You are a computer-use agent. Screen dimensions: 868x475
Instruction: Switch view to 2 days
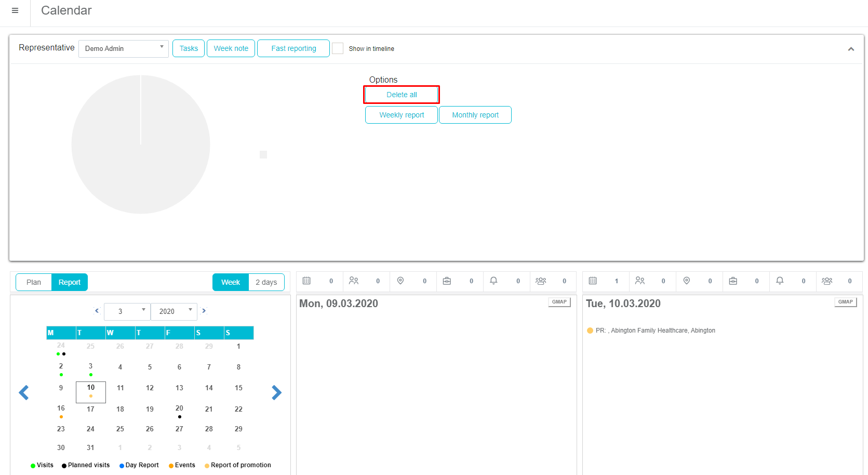[266, 282]
